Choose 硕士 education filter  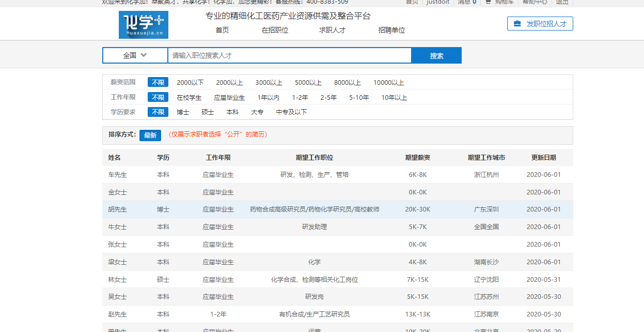coord(208,112)
